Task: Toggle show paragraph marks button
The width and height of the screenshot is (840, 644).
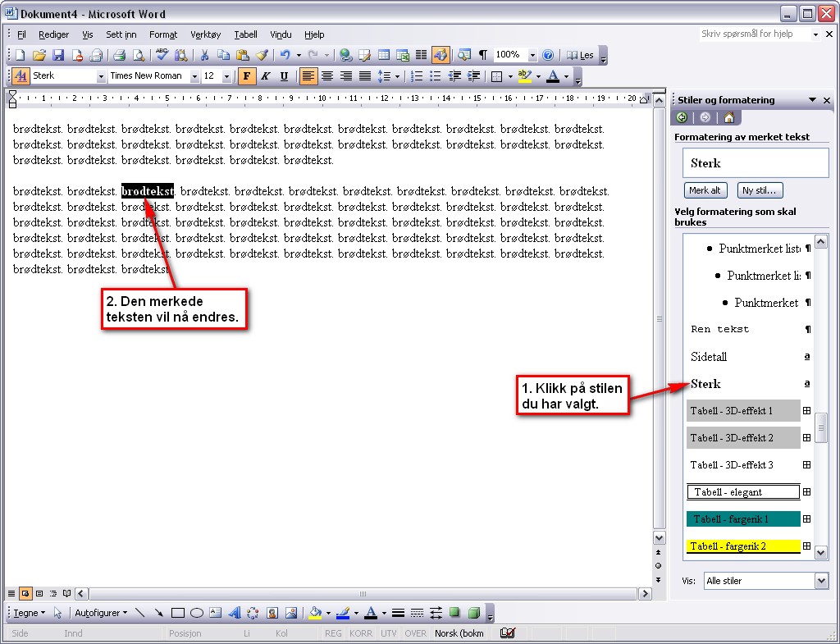Action: click(x=482, y=55)
